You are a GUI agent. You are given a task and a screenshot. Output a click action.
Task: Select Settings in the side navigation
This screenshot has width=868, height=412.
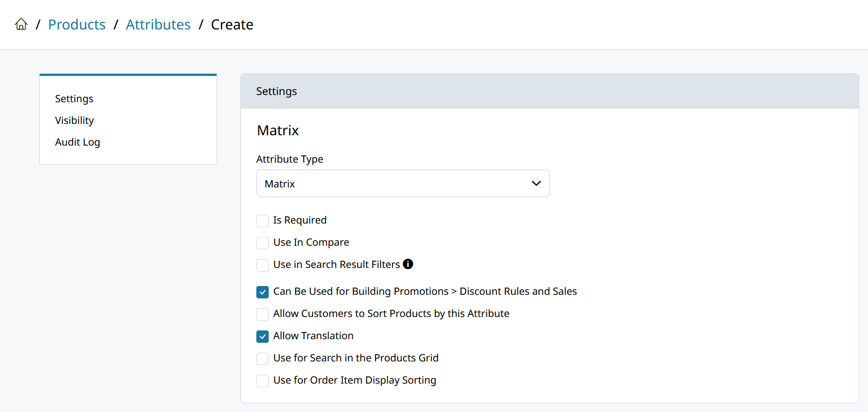point(74,99)
